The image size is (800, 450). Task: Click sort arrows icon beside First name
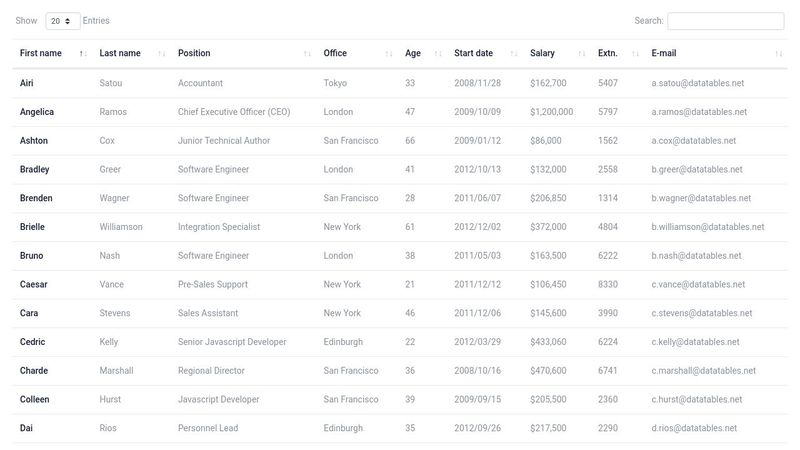[82, 53]
